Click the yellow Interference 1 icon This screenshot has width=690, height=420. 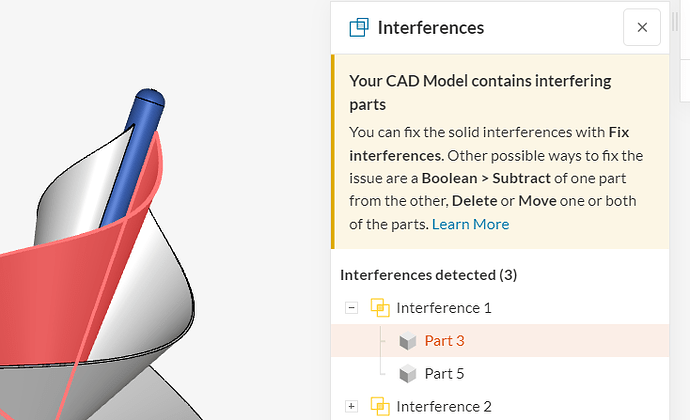pos(380,308)
